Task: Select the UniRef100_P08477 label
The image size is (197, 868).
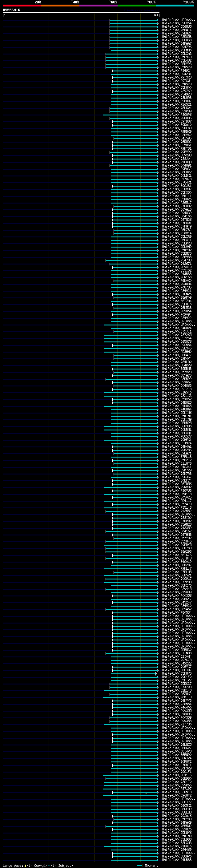Action: coord(177,355)
